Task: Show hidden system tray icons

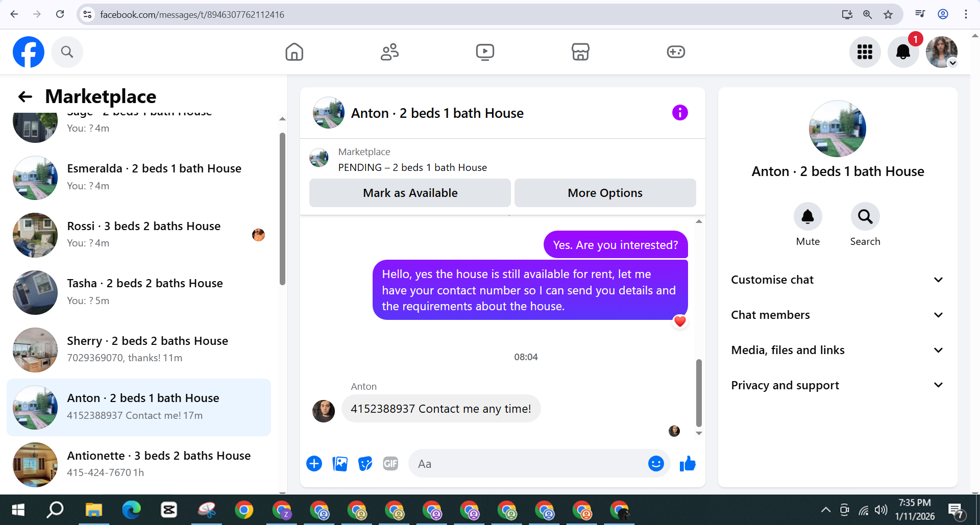Action: coord(825,510)
